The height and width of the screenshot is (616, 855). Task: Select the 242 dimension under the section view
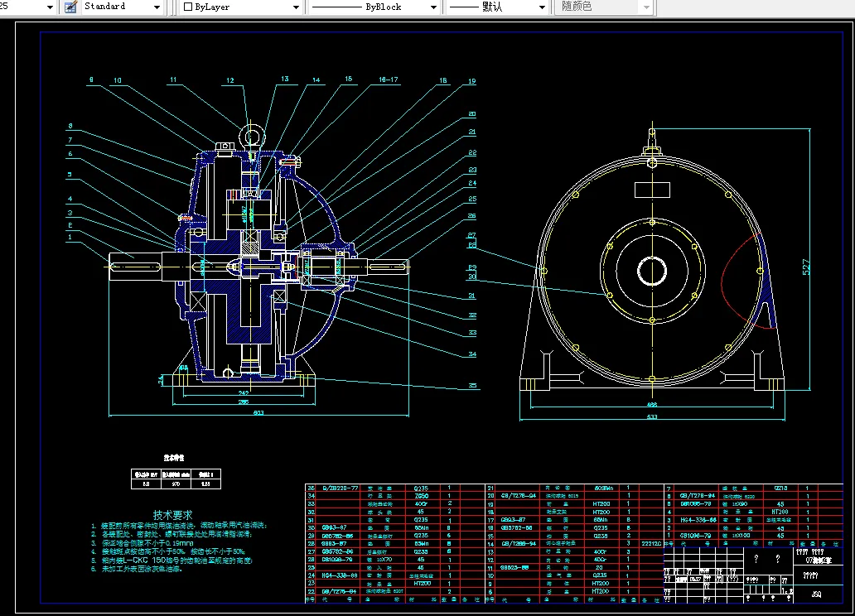tap(244, 392)
